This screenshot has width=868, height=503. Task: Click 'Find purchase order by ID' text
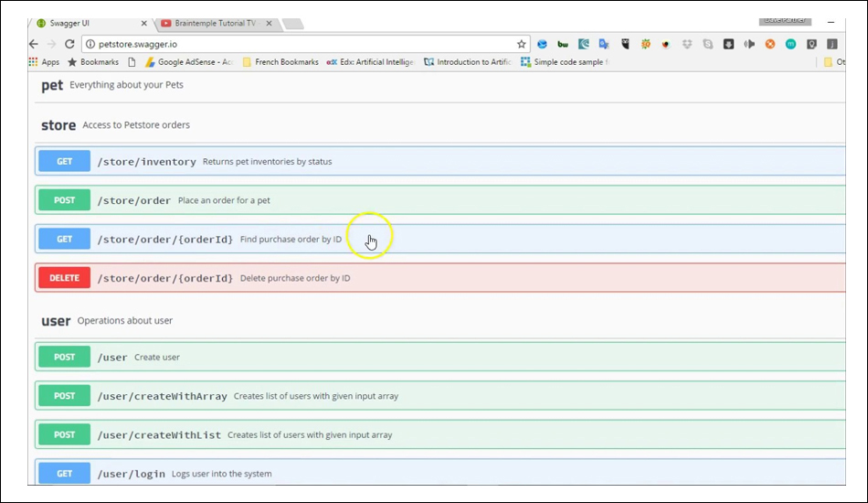click(291, 240)
